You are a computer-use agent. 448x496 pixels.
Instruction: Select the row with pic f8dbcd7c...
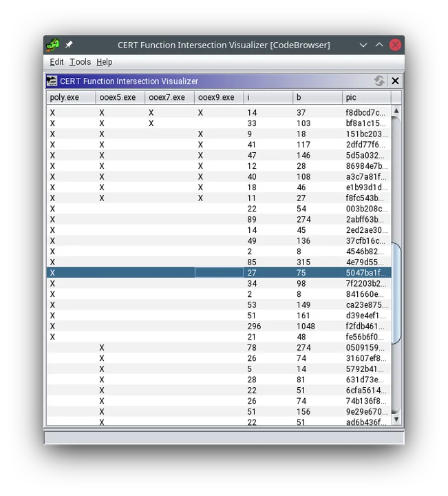(x=219, y=112)
